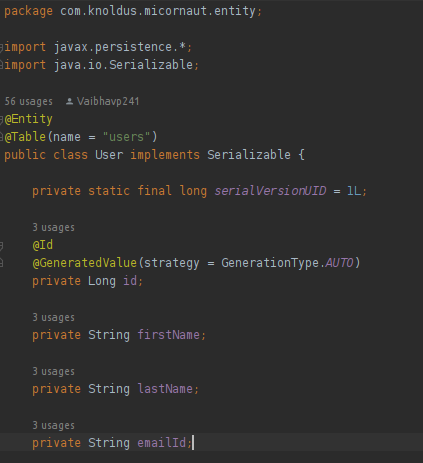Collapse the import block fold marker
The width and height of the screenshot is (423, 463).
tap(2, 47)
